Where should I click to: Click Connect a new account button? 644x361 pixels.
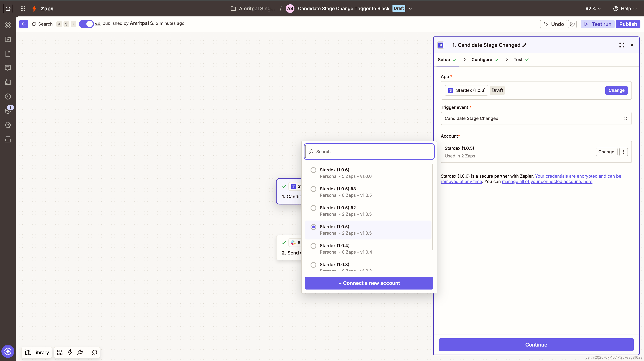[369, 283]
